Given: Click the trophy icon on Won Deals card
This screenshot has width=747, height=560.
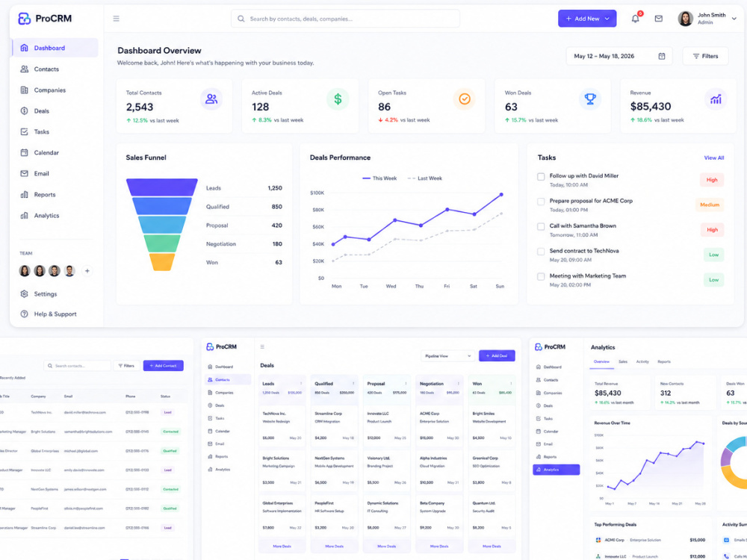Looking at the screenshot, I should 590,99.
